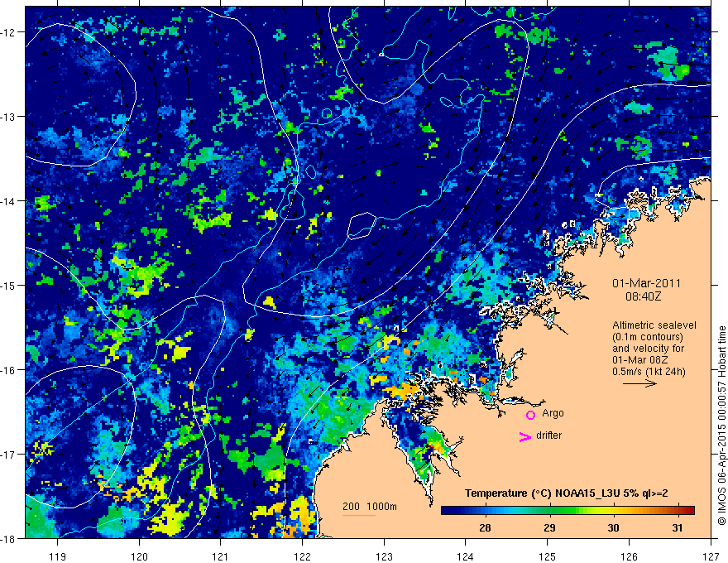Viewport: 728px width, 563px height.
Task: Click the 0.5m/s velocity scale arrow
Action: coord(639,383)
